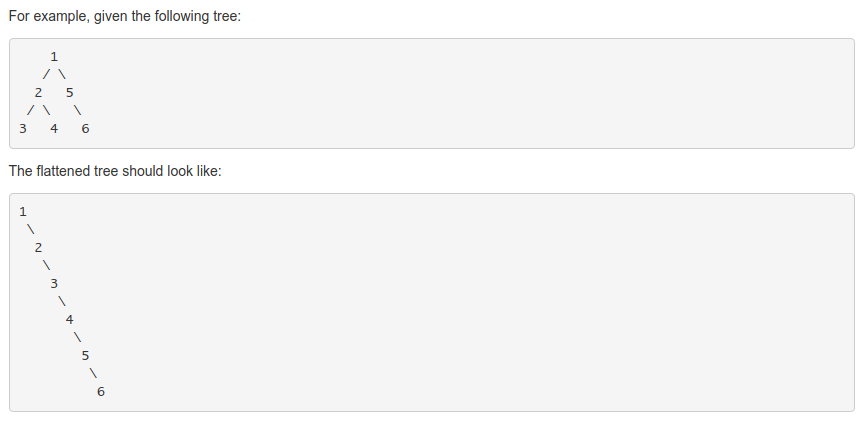Click leaf node 6 in the original tree
Image resolution: width=864 pixels, height=422 pixels.
pyautogui.click(x=85, y=128)
